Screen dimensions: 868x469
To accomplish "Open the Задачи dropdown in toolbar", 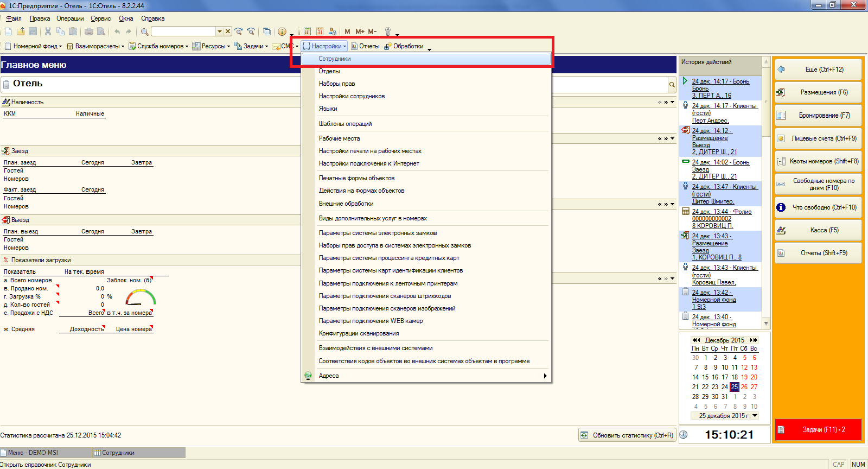I will 251,46.
